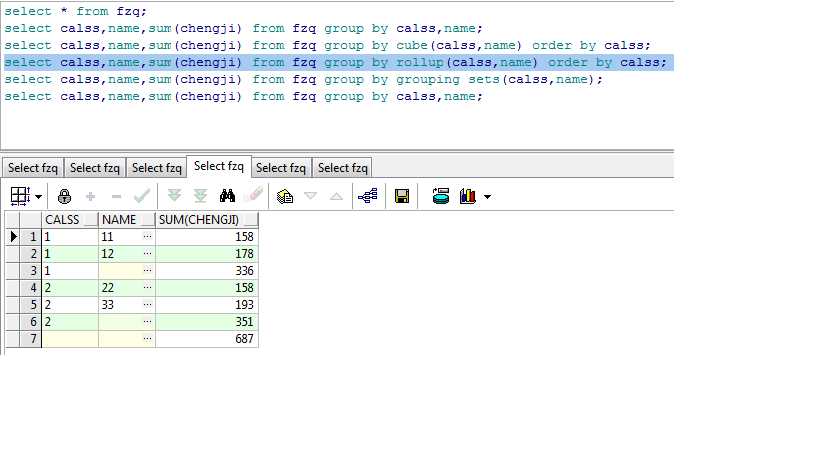Click the sum cell 158 in row 4
Screen dimensions: 819x460
[x=207, y=288]
